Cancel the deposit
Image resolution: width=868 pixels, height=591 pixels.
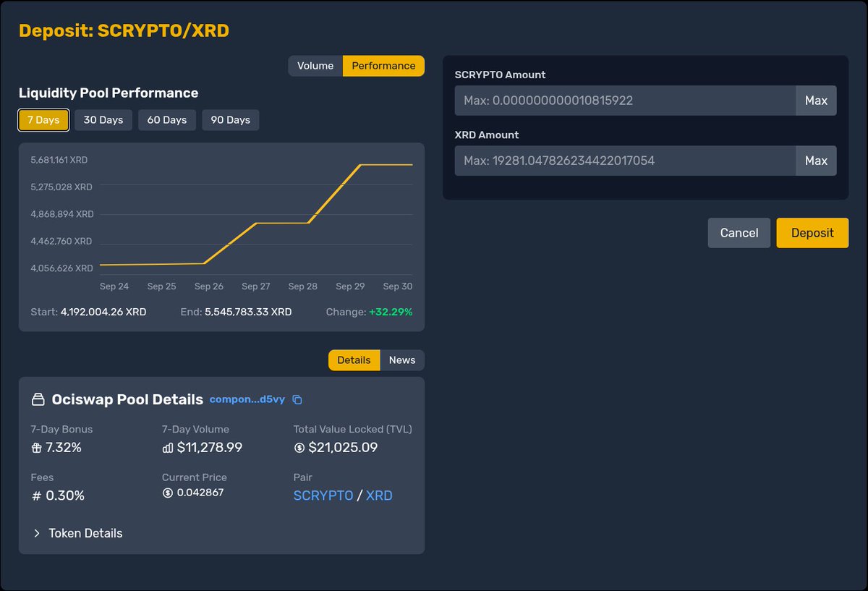click(739, 233)
